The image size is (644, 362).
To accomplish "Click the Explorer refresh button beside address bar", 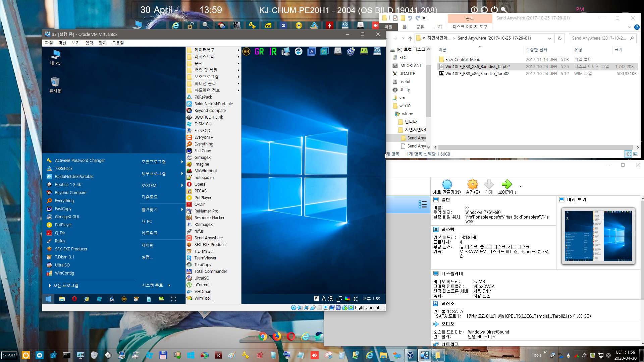I will pyautogui.click(x=559, y=38).
